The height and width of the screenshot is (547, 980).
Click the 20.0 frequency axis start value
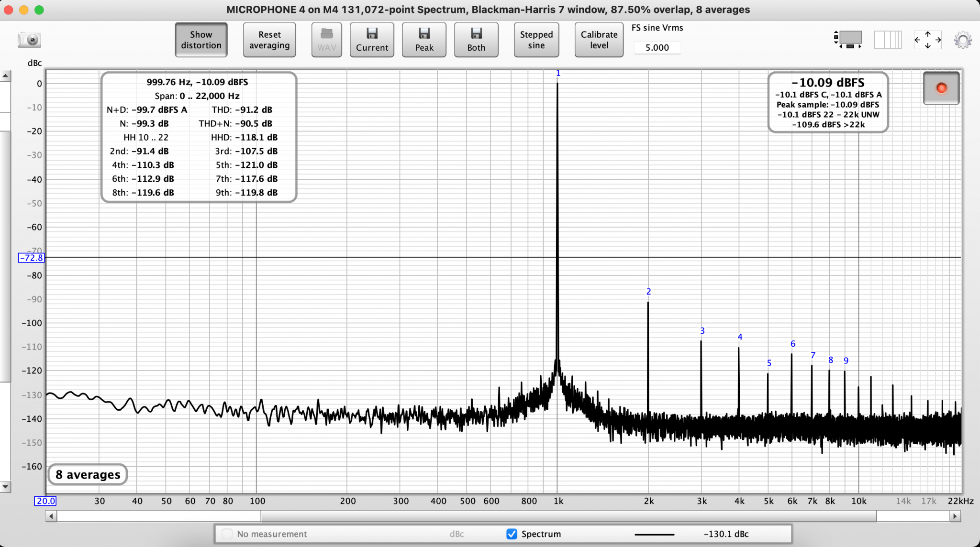pyautogui.click(x=45, y=501)
